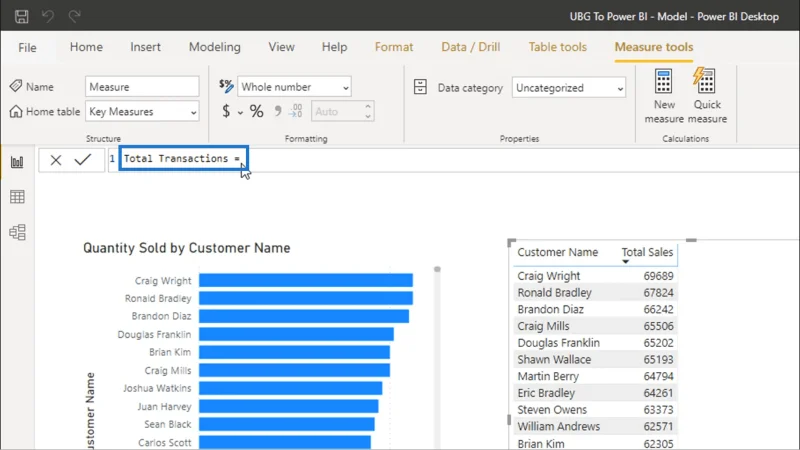Sort by Total Sales column header
Image resolution: width=800 pixels, height=450 pixels.
647,252
